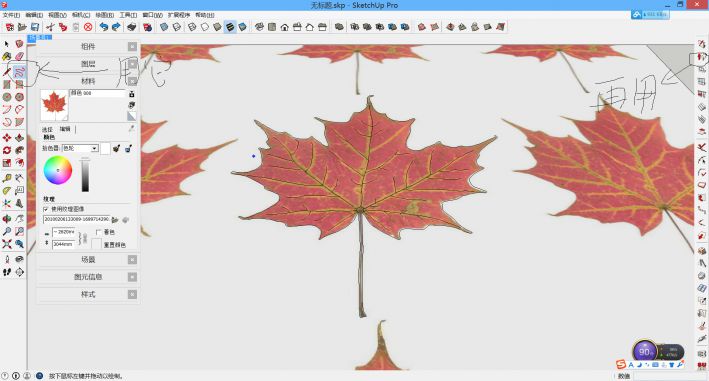Open the 扩展程序 Extensions menu
The image size is (709, 381).
tap(179, 15)
